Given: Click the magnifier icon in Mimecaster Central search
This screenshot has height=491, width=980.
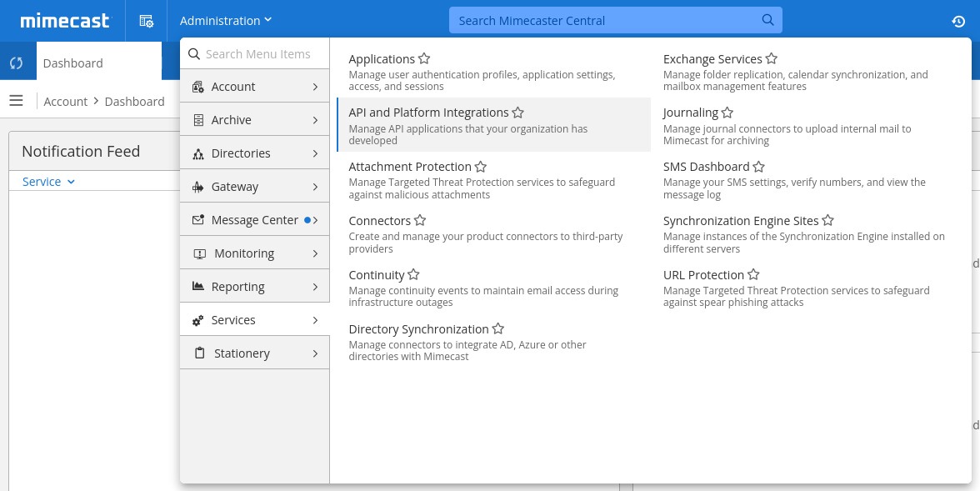Looking at the screenshot, I should click(768, 20).
